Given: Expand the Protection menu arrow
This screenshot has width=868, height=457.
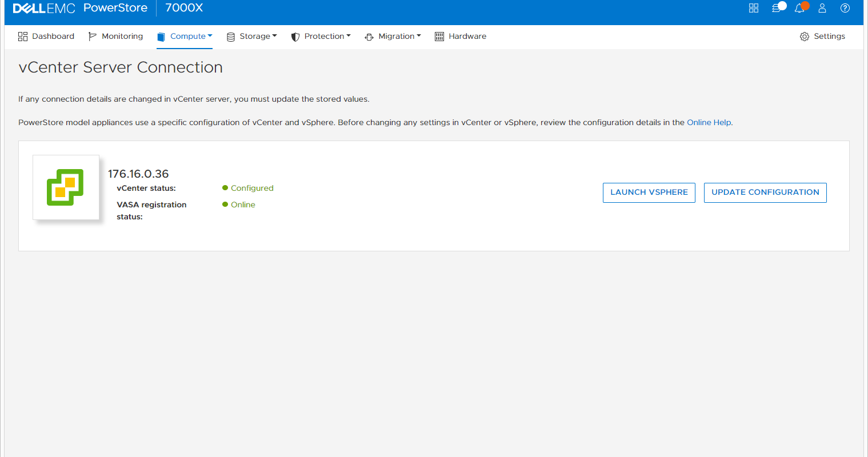Looking at the screenshot, I should pyautogui.click(x=349, y=35).
